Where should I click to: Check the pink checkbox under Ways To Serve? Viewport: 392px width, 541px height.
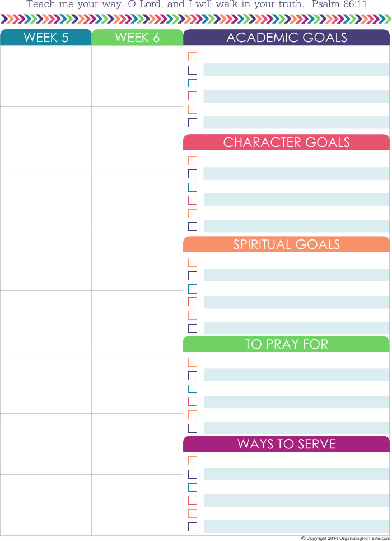(193, 500)
